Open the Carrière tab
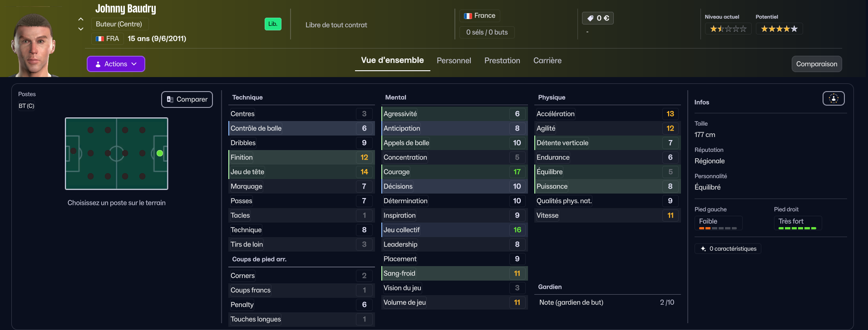 tap(547, 61)
